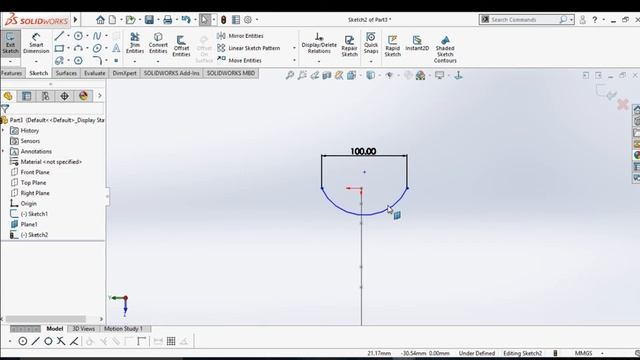Viewport: 640px width, 360px height.
Task: Select the Text sketch tool
Action: point(116,48)
